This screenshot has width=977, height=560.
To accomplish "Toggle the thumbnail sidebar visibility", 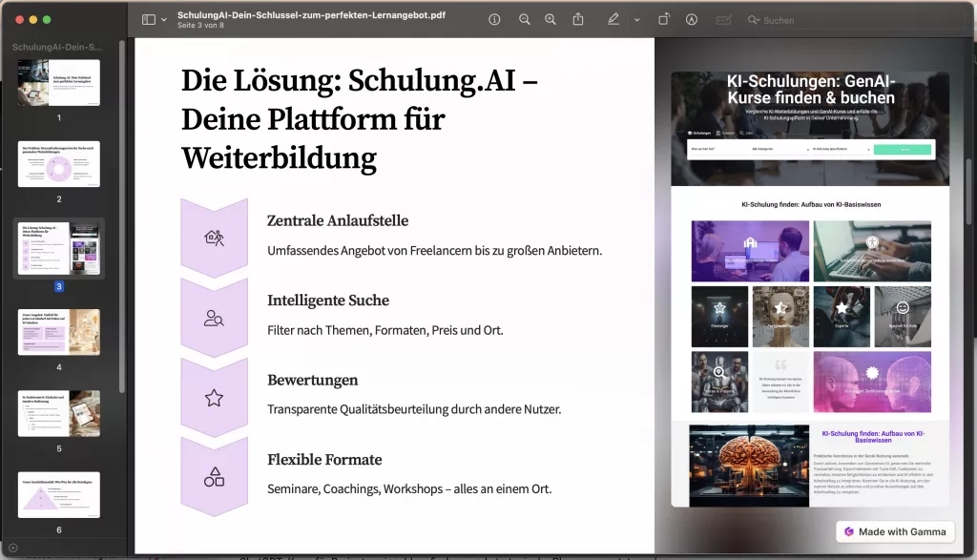I will click(x=148, y=19).
